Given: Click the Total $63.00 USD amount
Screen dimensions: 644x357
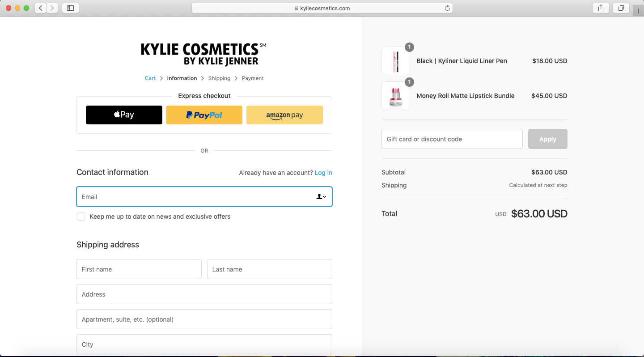Looking at the screenshot, I should coord(539,214).
